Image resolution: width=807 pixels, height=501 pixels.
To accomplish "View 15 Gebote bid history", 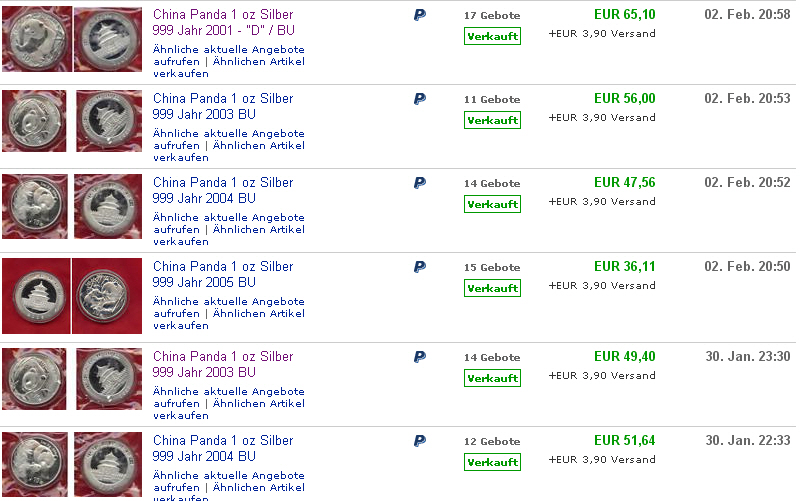I will (x=492, y=268).
